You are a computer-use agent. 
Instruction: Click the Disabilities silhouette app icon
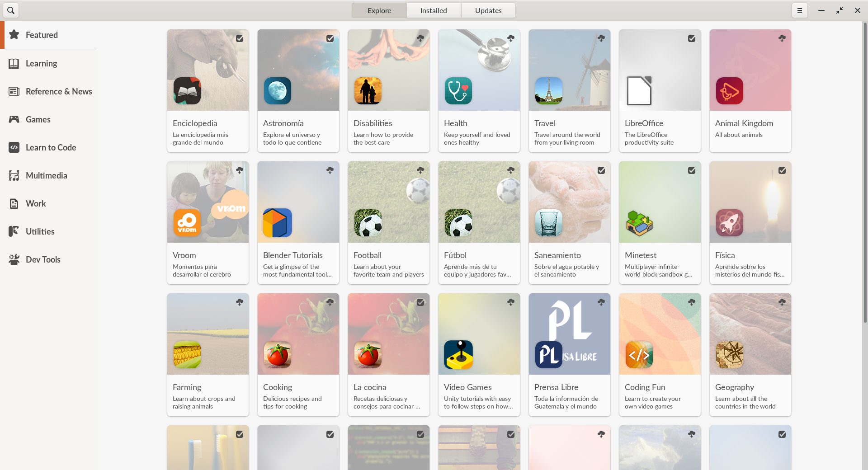pyautogui.click(x=368, y=91)
